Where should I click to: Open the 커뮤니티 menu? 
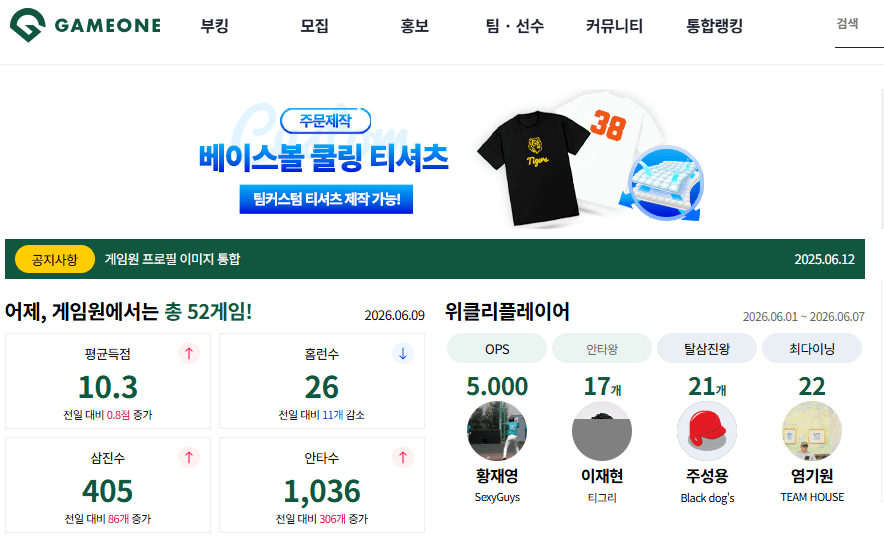coord(614,26)
